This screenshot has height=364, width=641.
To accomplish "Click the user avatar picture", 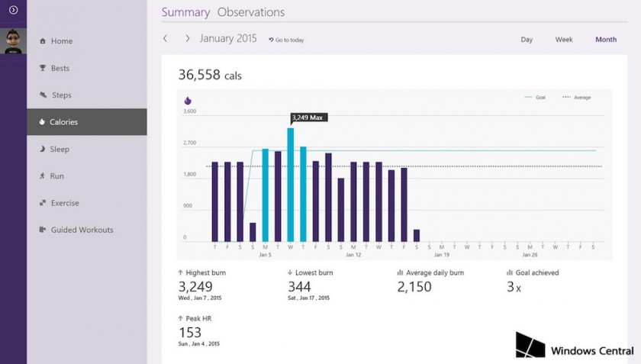I will click(13, 40).
